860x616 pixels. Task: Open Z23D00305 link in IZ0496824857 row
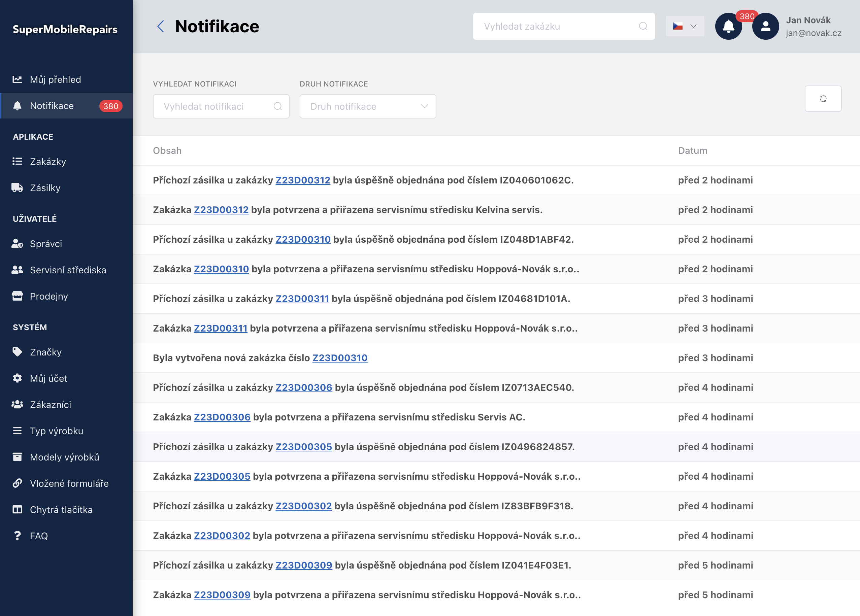point(304,447)
